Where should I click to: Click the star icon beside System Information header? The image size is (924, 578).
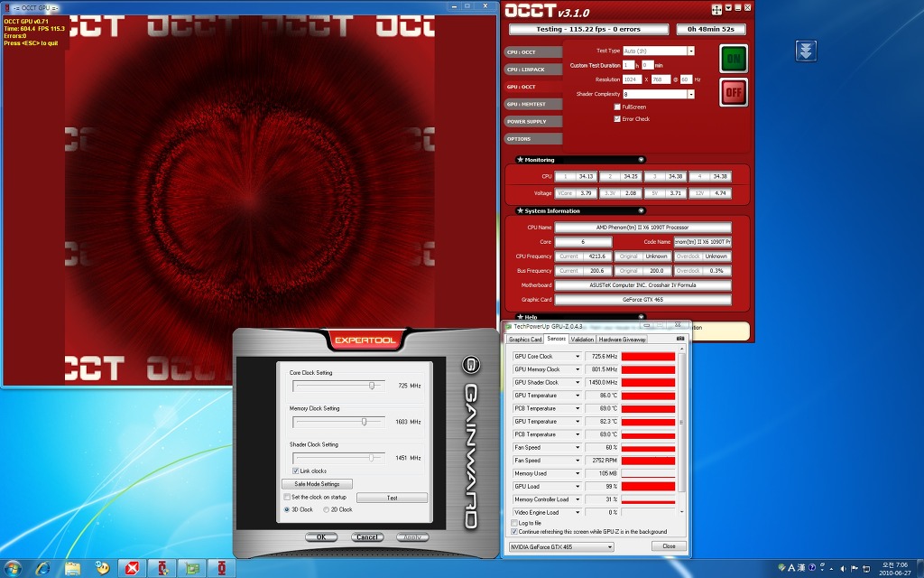520,210
